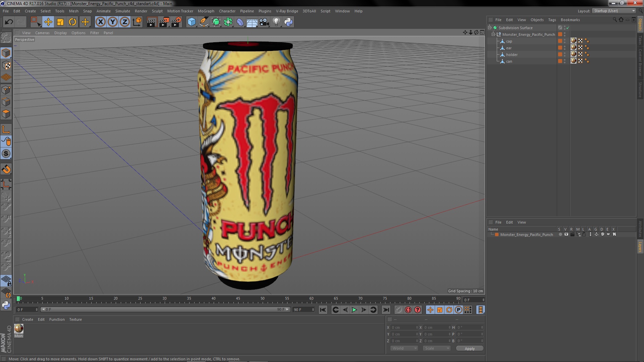Click the Apply button in coordinates
Screen dimensions: 644x362
470,349
